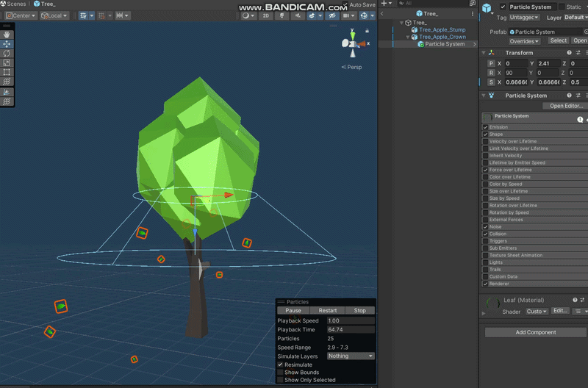Toggle 2D view mode
Viewport: 588px width, 388px height.
pos(266,15)
